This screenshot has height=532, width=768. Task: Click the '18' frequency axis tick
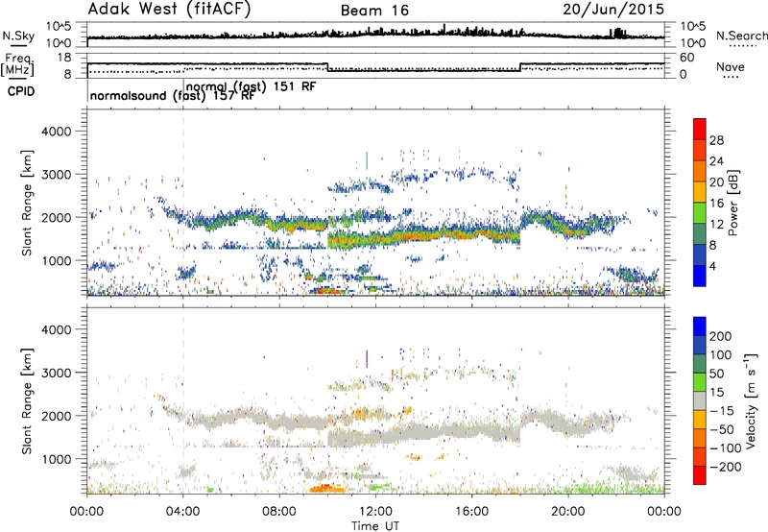[x=64, y=58]
